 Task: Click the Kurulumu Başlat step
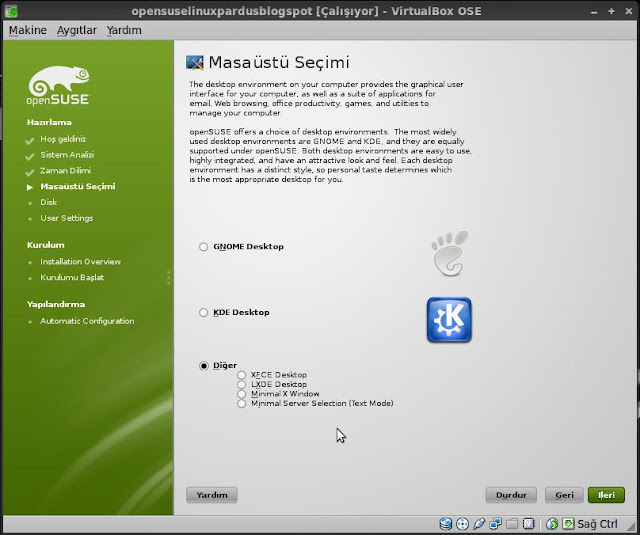72,277
